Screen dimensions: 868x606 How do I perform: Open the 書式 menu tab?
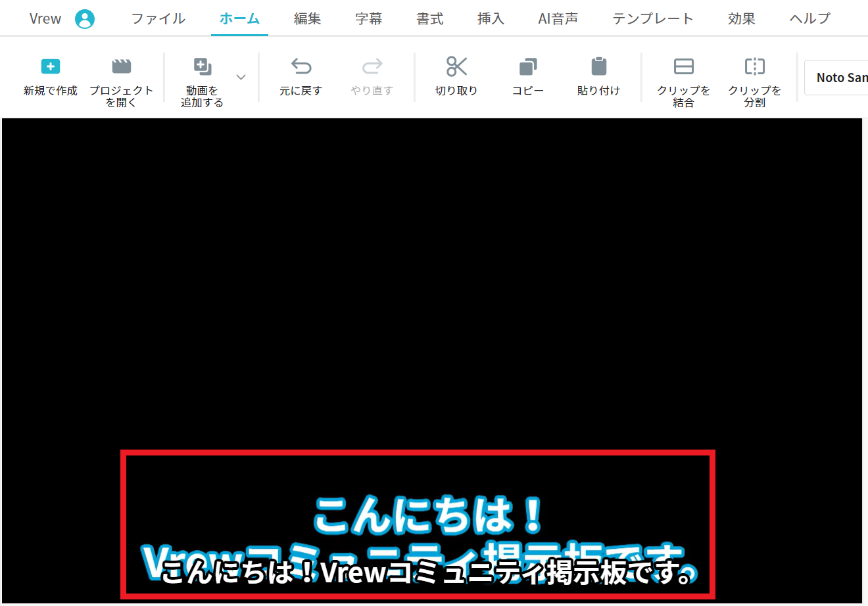[x=430, y=18]
